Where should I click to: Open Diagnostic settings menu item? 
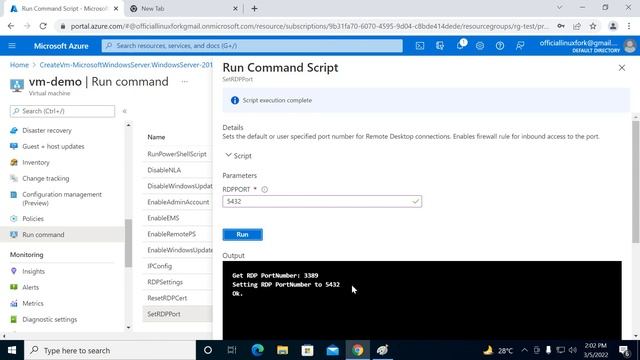49,320
